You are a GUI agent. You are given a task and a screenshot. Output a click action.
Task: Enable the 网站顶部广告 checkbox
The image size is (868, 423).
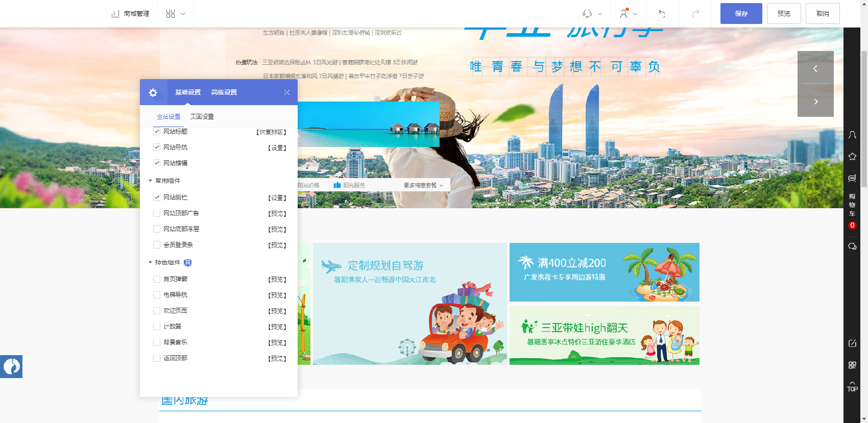[157, 213]
